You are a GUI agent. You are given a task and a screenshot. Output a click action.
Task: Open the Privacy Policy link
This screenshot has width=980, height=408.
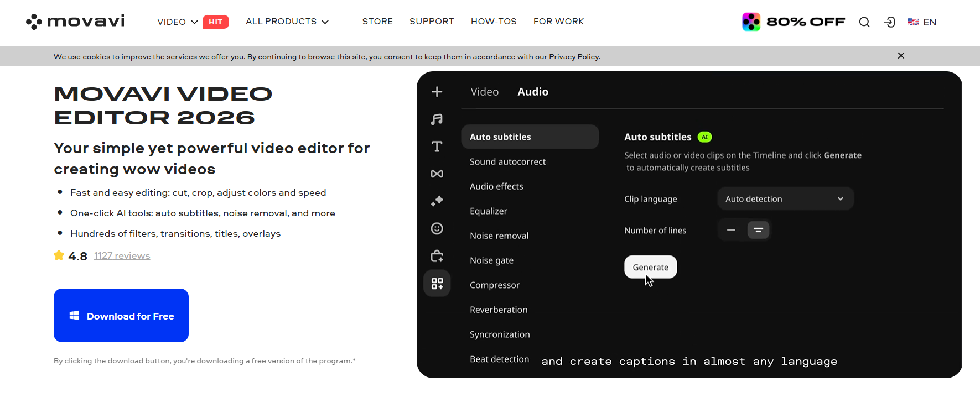(x=574, y=57)
